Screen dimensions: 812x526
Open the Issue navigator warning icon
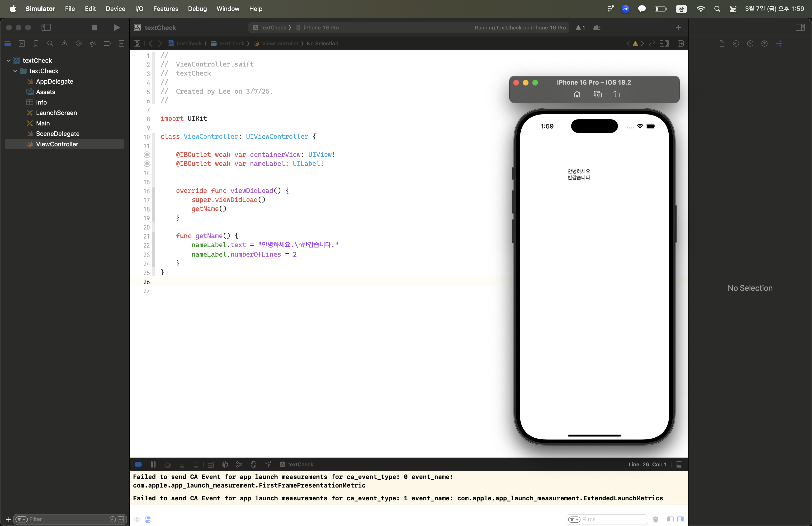(65, 43)
